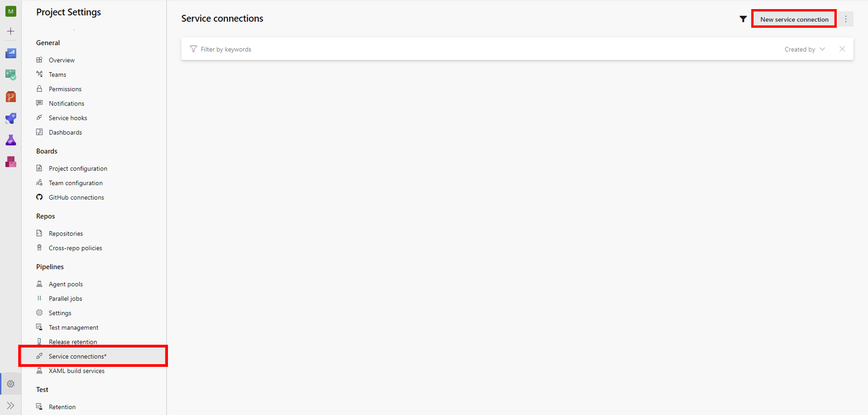Click the Overview dashboard icon in sidebar
The image size is (868, 415).
(x=11, y=53)
